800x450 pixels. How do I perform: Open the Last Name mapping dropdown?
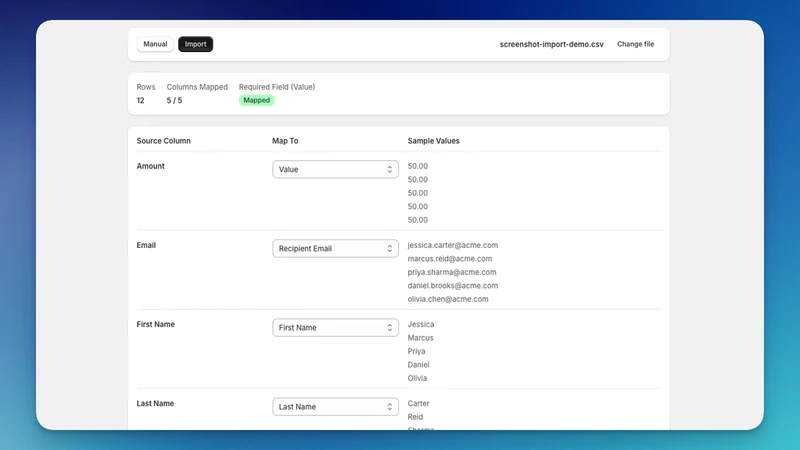click(x=335, y=407)
